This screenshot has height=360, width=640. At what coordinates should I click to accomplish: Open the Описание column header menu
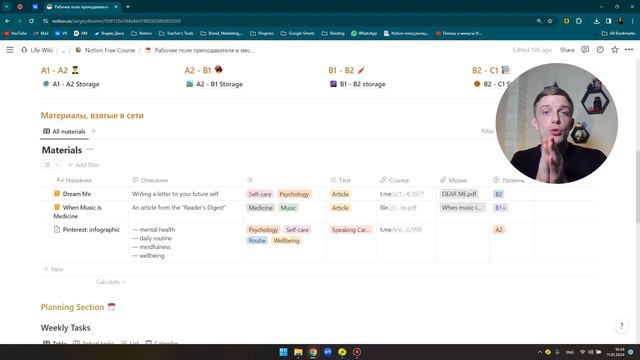[150, 180]
